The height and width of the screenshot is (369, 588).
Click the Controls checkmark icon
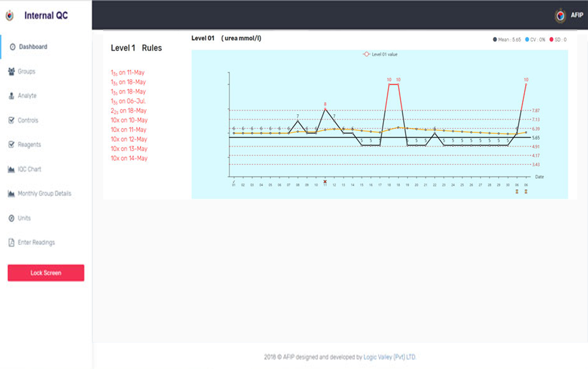pos(11,120)
